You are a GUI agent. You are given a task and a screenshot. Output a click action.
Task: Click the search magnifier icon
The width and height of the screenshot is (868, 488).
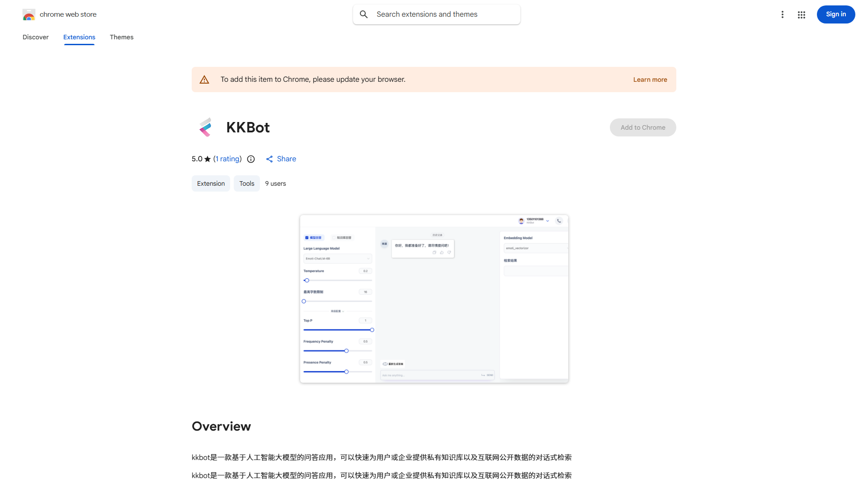[364, 14]
